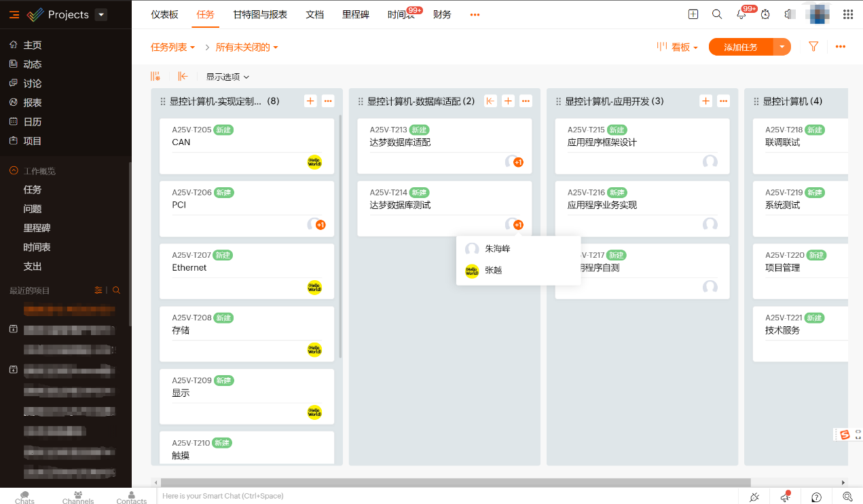Open 支出 under 工作概览
The height and width of the screenshot is (504, 863).
click(x=33, y=267)
